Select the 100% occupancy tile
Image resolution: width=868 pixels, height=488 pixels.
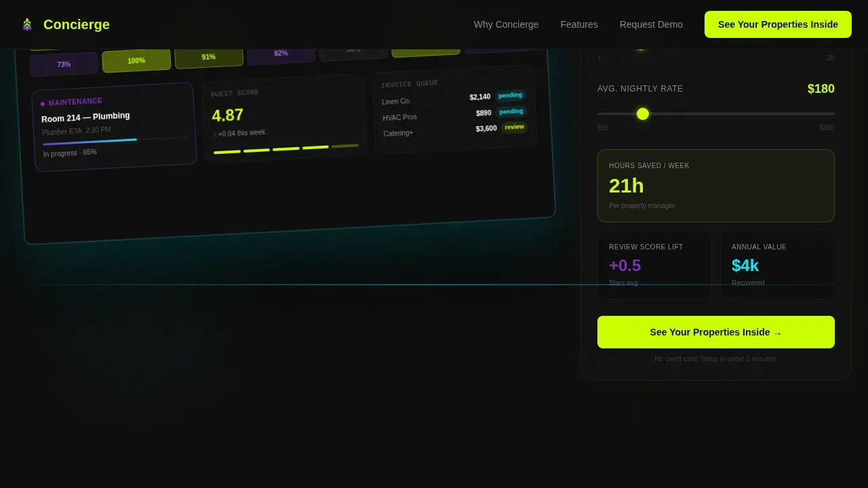click(x=136, y=60)
